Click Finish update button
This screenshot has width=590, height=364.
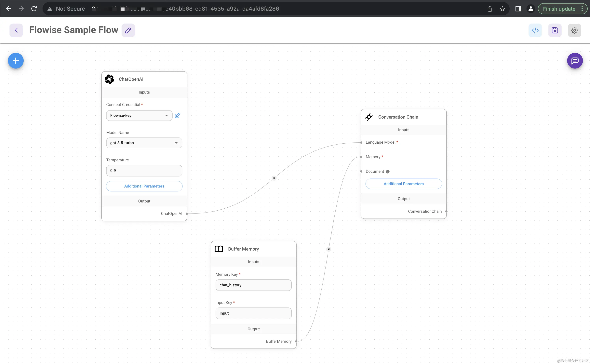559,9
